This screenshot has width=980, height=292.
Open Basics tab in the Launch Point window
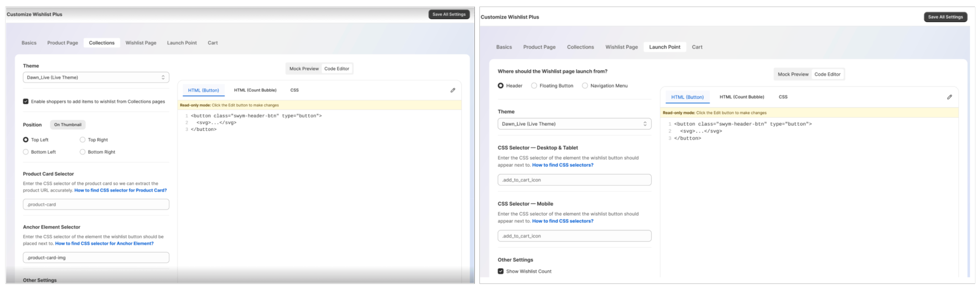coord(504,47)
